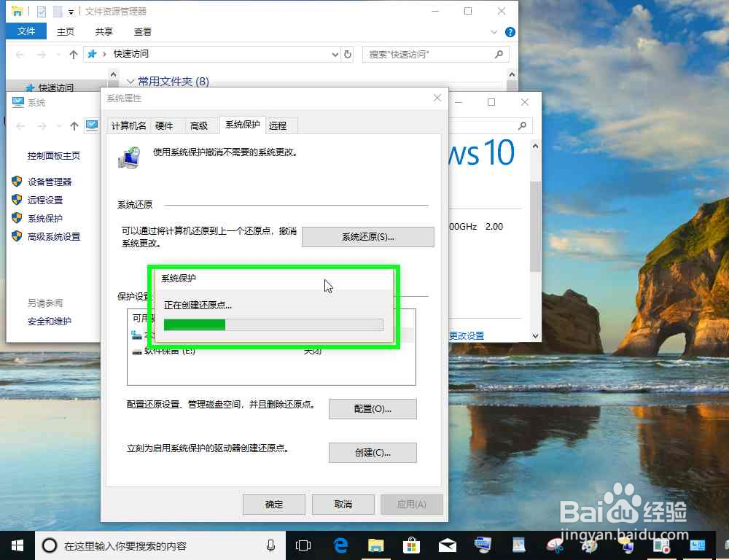
Task: Click the pinned File Explorer taskbar icon
Action: (375, 545)
